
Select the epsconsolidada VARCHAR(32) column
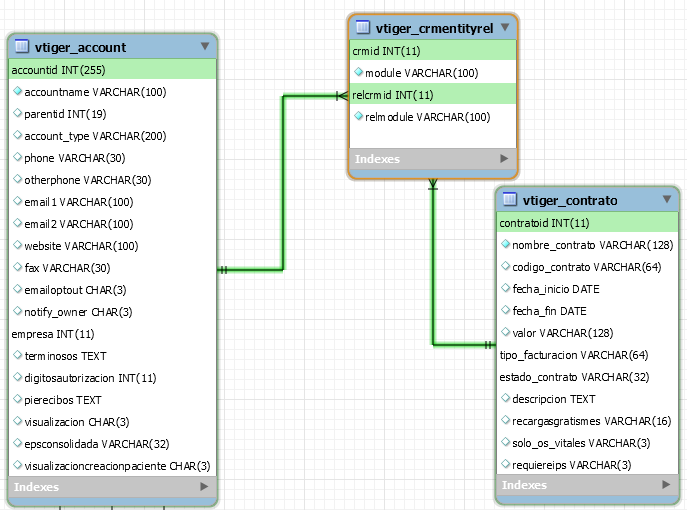click(112, 444)
